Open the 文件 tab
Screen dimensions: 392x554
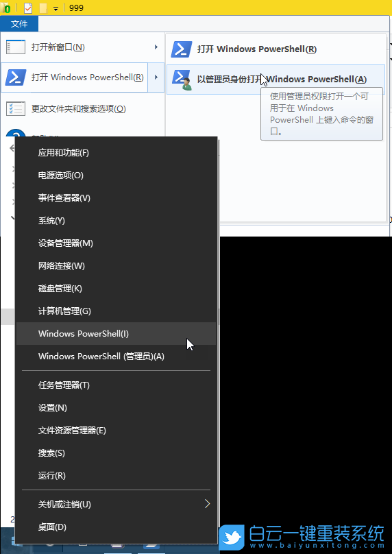pos(19,24)
